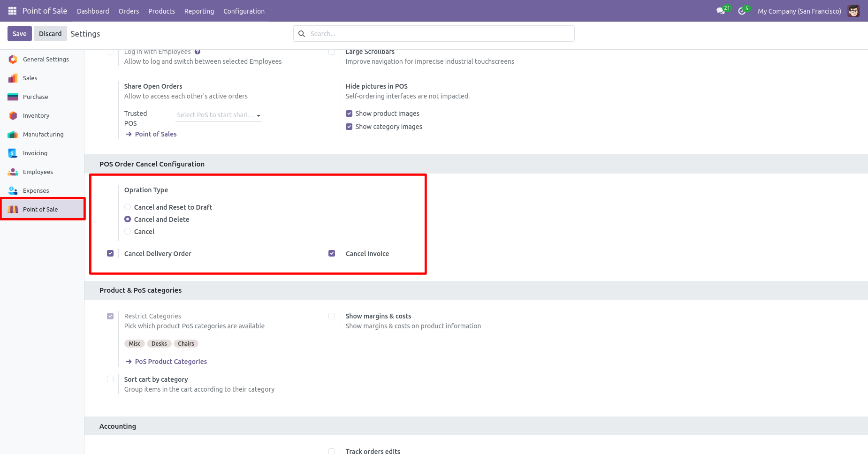
Task: Click the Chairs category tag
Action: (x=186, y=344)
